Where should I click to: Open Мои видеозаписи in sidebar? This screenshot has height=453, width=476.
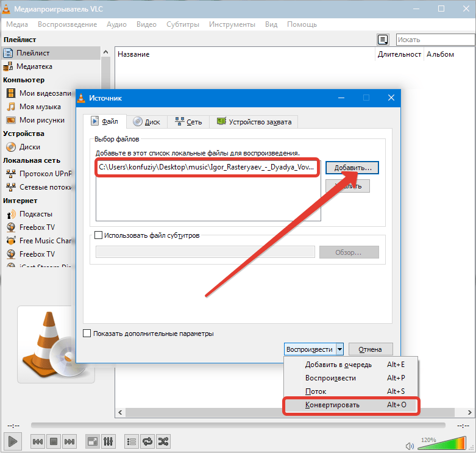click(39, 93)
